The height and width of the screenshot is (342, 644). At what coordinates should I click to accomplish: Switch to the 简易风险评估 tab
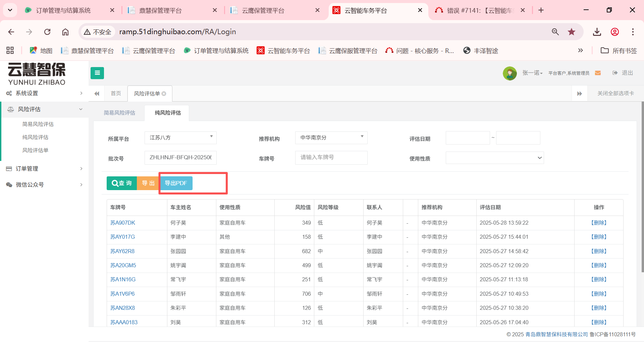(x=119, y=113)
